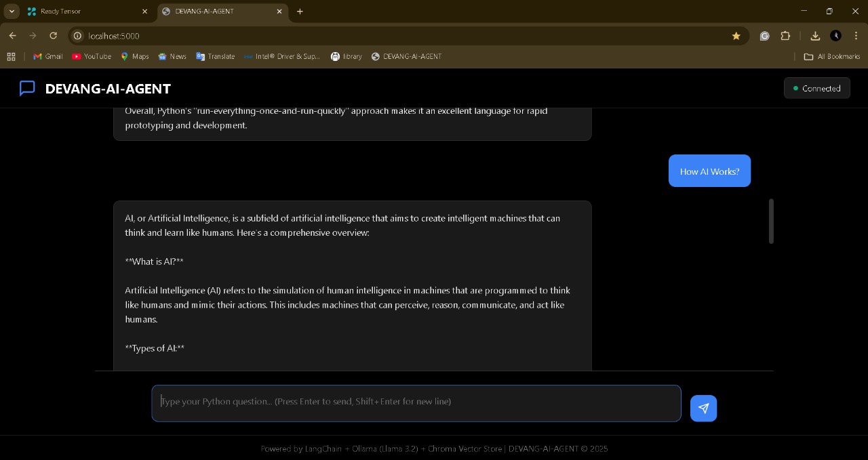
Task: Click the Grammarly extension icon
Action: [x=764, y=36]
